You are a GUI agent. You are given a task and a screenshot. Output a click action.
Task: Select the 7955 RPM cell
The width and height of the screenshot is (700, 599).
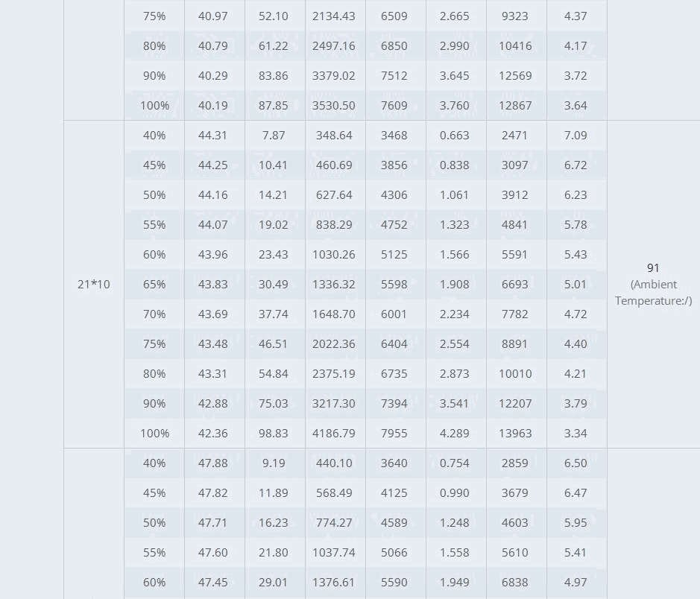coord(394,433)
